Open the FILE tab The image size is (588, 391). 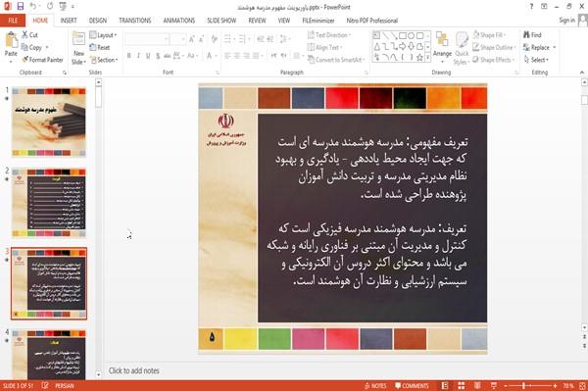(13, 21)
